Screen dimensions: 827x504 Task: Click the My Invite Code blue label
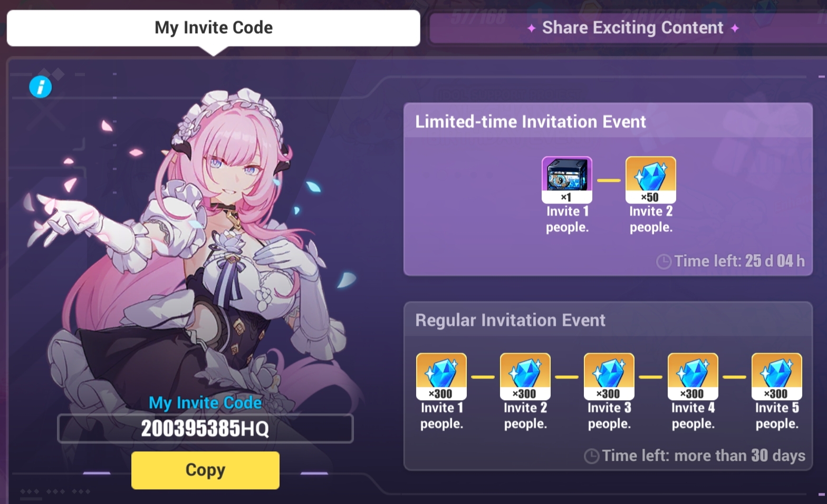point(205,403)
